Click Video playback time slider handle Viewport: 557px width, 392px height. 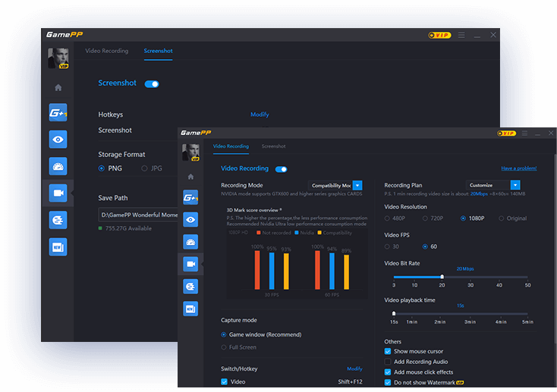[394, 314]
